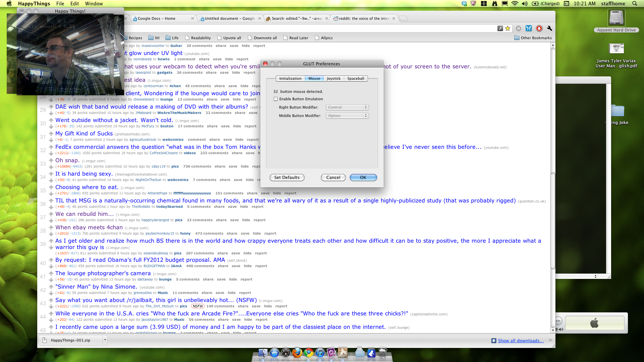Screen dimensions: 644x362
Task: Click the AdBlock stop-hand extension icon
Action: [x=539, y=28]
